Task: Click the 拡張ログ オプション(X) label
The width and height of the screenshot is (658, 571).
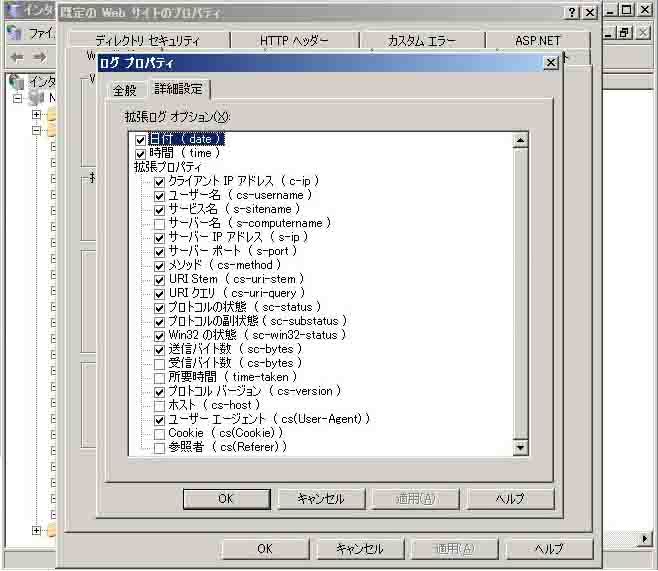Action: (178, 117)
